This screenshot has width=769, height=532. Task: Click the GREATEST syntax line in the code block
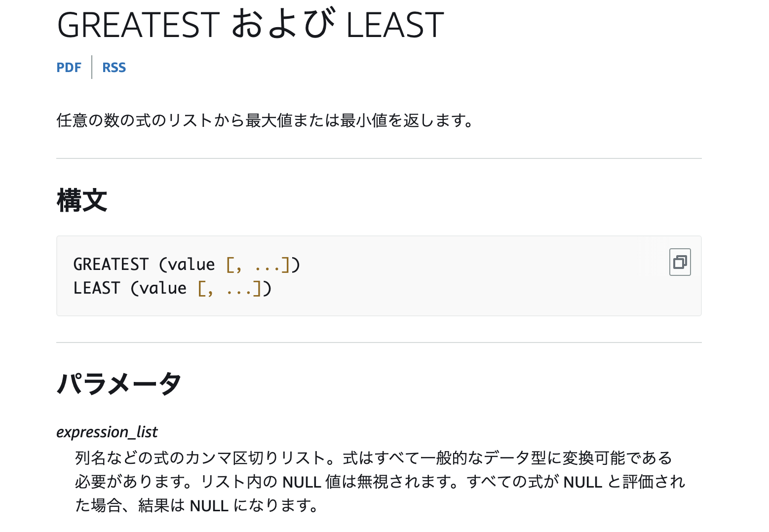(x=187, y=265)
